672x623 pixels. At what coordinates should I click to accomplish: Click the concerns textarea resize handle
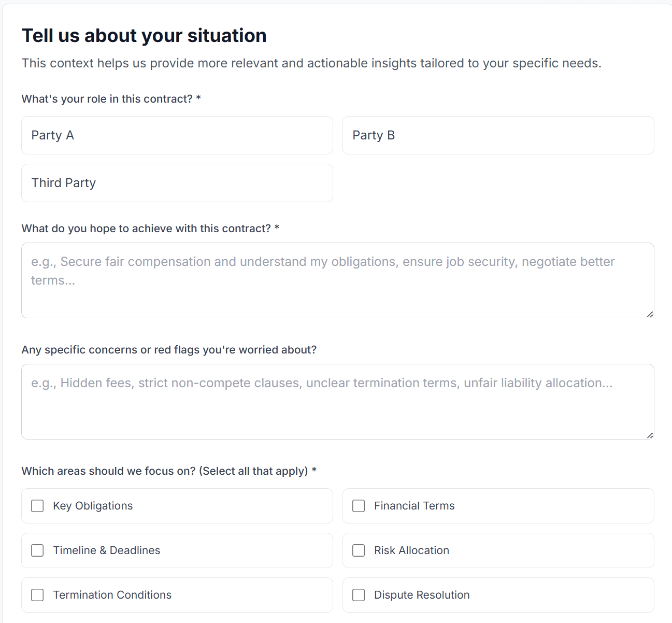tap(649, 435)
